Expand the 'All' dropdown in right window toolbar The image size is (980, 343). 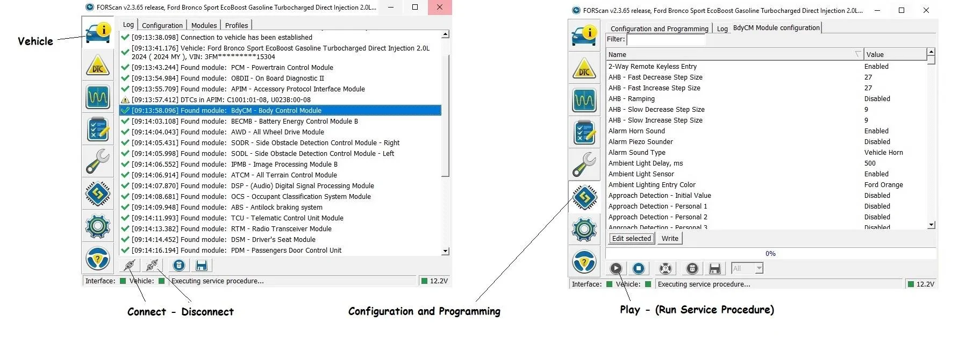click(x=759, y=268)
